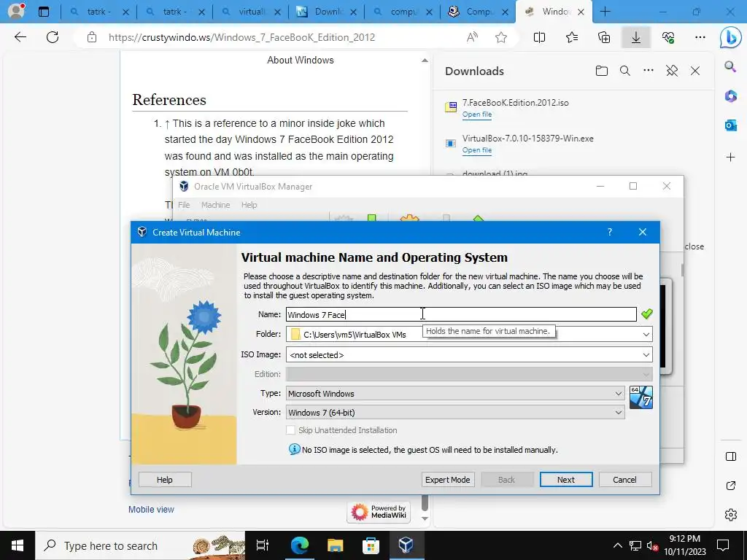Add page to favorites star icon
747x560 pixels.
[x=500, y=37]
